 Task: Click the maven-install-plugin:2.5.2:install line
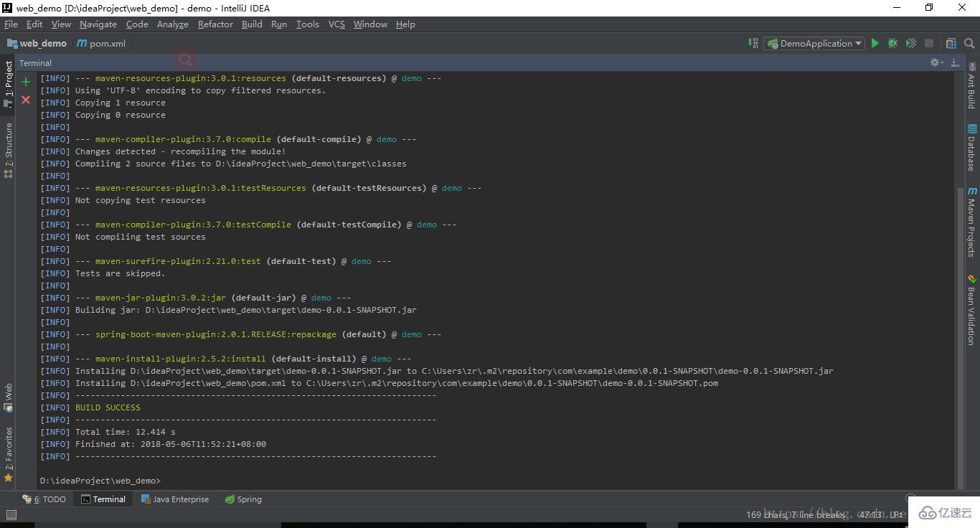pos(226,359)
